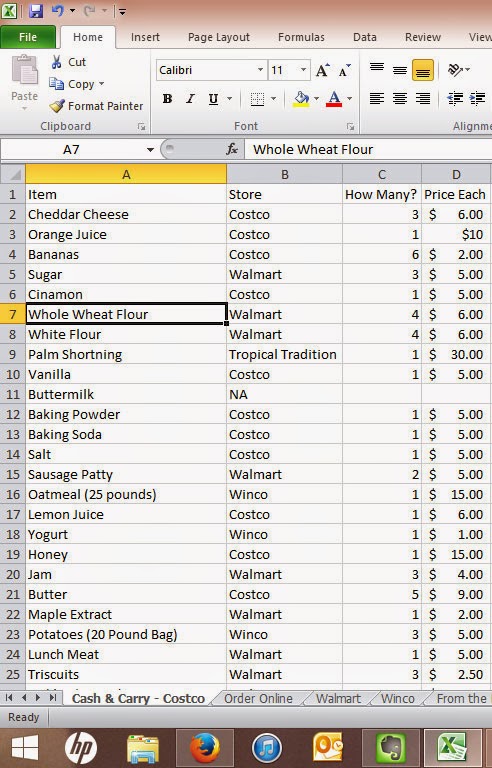Image resolution: width=492 pixels, height=768 pixels.
Task: Open the Calibri font name dropdown
Action: [x=260, y=70]
